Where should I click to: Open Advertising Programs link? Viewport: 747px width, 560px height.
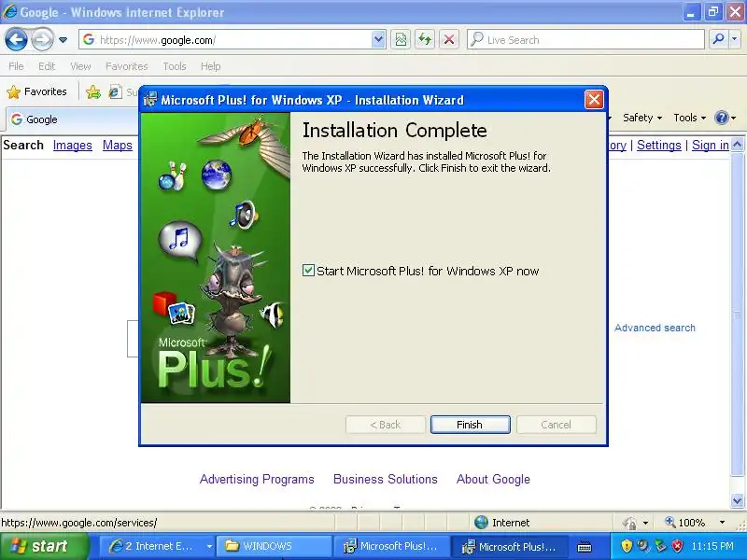coord(257,479)
